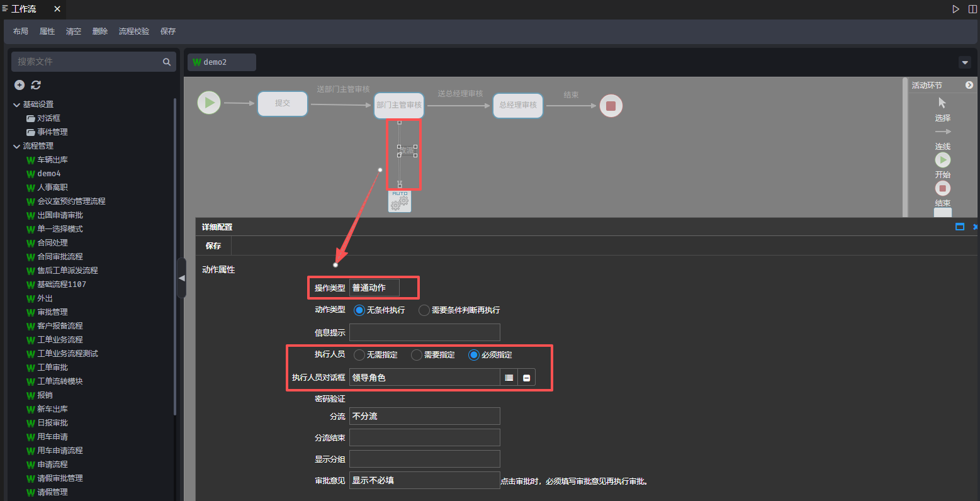Select the connection line arrow tool
Viewport: 980px width, 501px height.
click(x=942, y=132)
